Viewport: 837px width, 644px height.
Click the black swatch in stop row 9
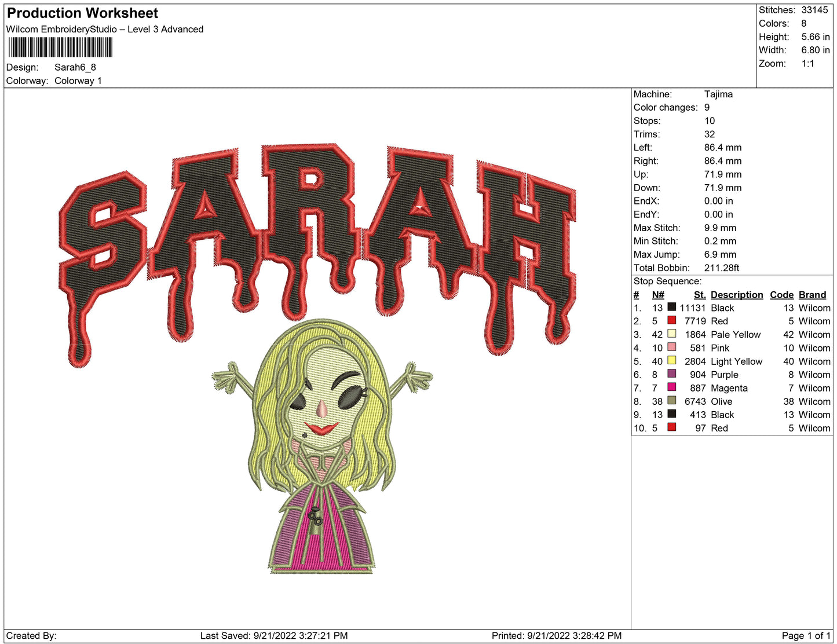(672, 414)
